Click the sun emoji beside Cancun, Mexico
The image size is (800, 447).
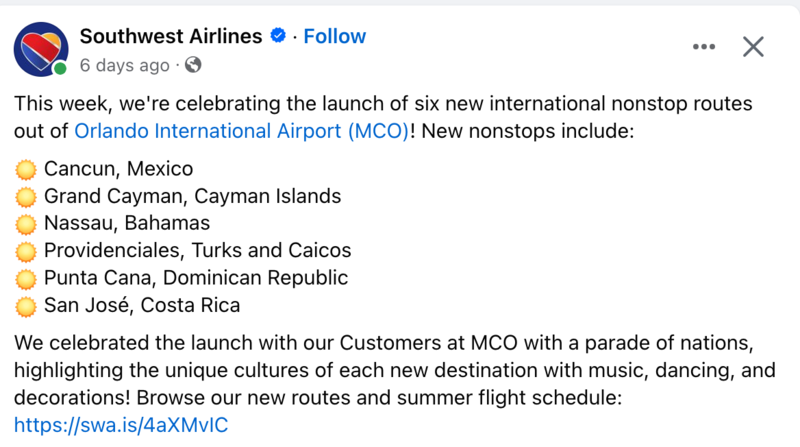pos(26,169)
